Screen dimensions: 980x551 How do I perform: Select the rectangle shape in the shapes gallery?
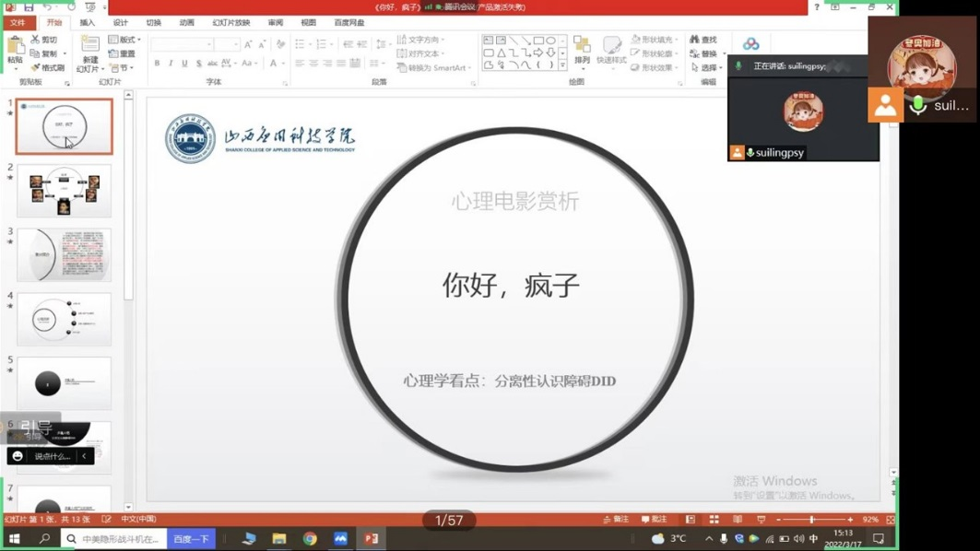pyautogui.click(x=538, y=41)
